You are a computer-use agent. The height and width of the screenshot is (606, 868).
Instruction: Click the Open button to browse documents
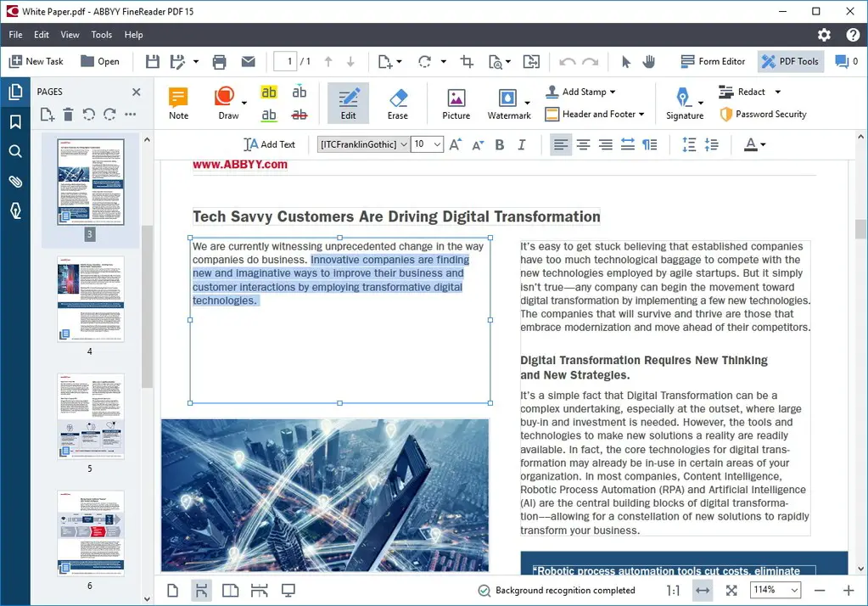click(x=101, y=61)
